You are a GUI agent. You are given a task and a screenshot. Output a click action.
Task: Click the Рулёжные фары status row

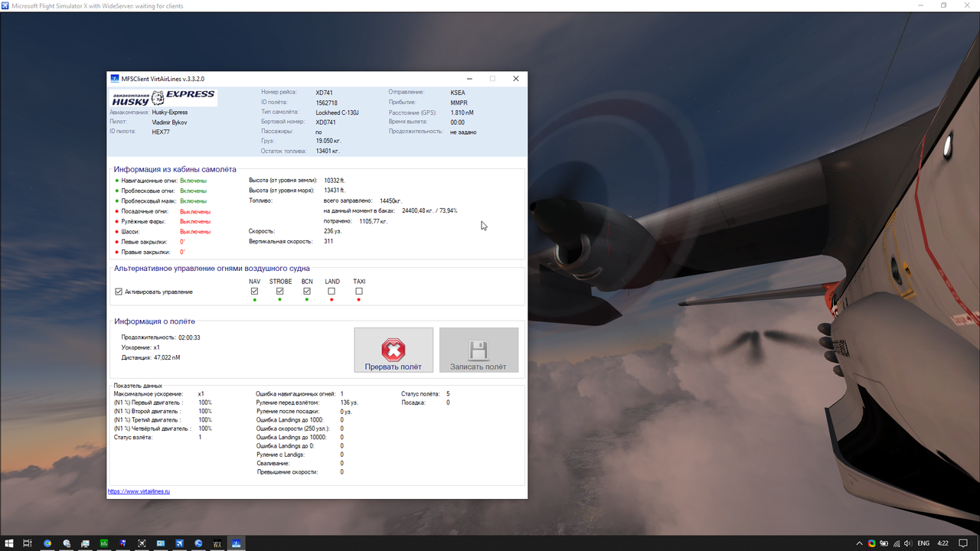(x=162, y=221)
